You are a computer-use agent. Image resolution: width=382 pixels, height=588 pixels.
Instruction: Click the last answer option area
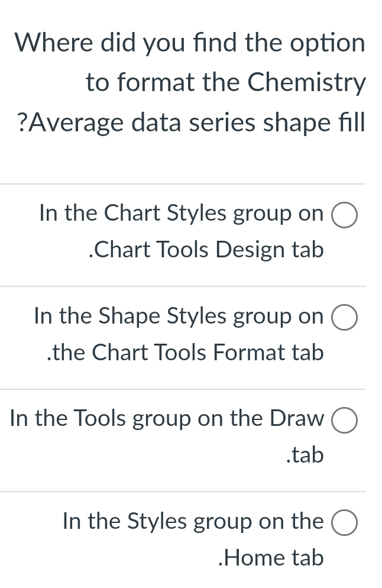coord(193,538)
